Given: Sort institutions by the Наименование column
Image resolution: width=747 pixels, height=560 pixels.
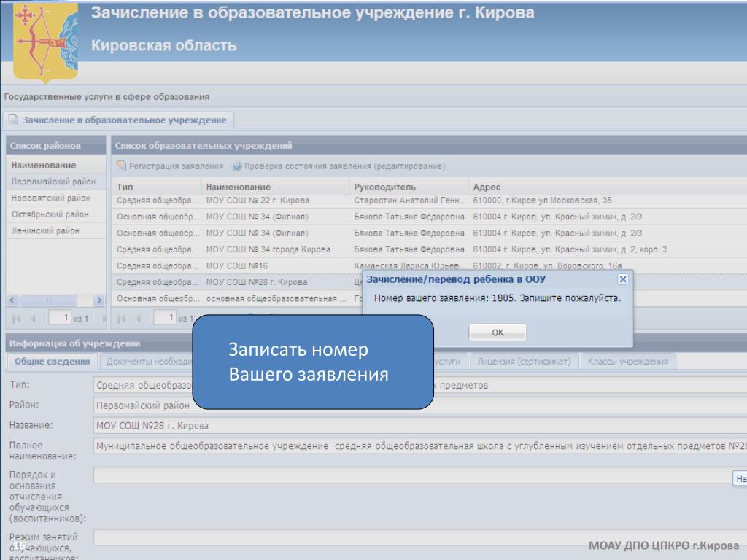Looking at the screenshot, I should [275, 187].
